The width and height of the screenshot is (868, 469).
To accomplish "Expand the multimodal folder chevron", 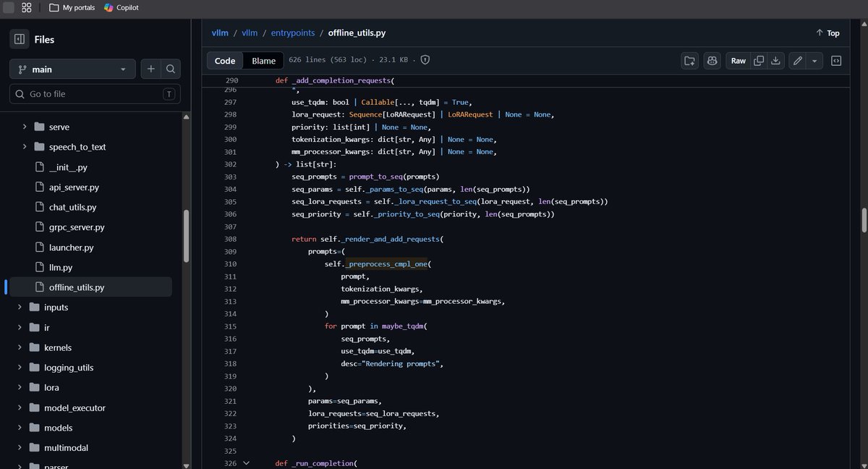I will (20, 448).
